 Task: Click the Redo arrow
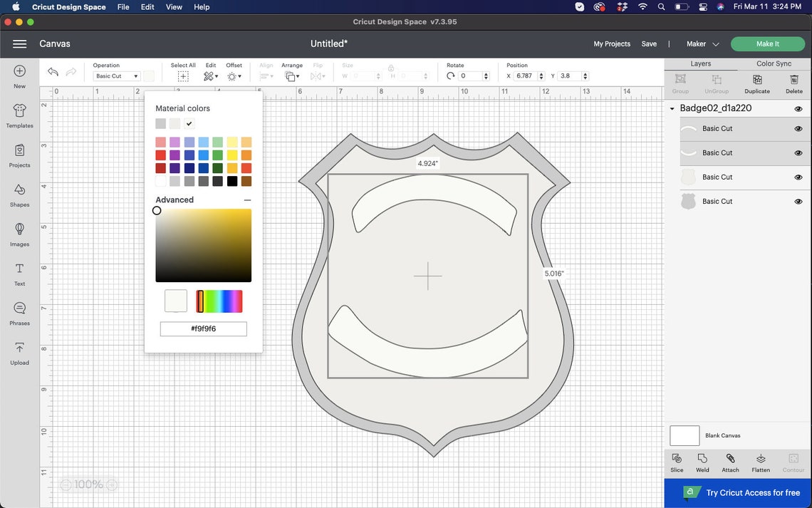tap(71, 72)
